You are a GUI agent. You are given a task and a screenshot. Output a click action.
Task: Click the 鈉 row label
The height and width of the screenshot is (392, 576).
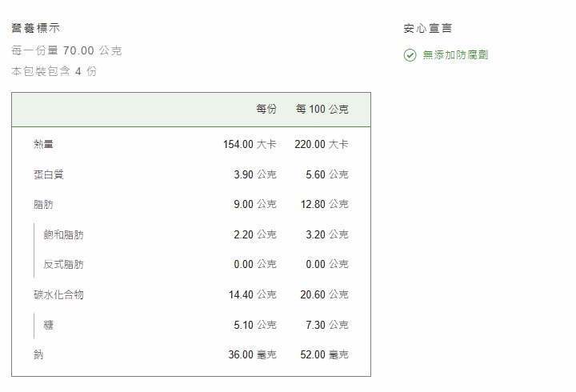pos(39,354)
